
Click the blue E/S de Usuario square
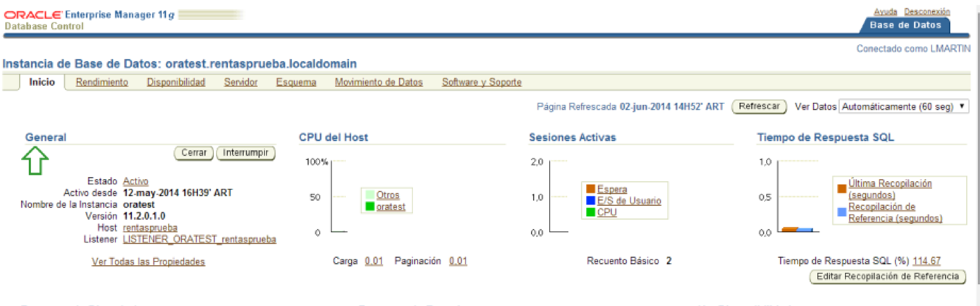(x=590, y=200)
